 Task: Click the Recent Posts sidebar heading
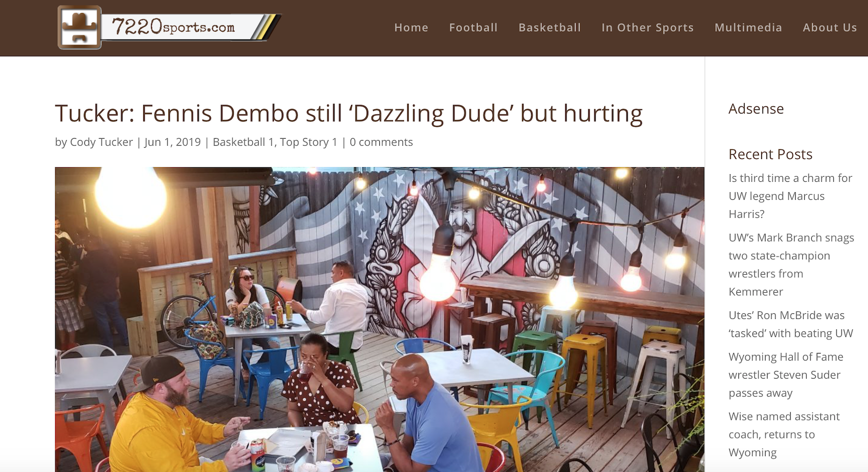point(771,154)
